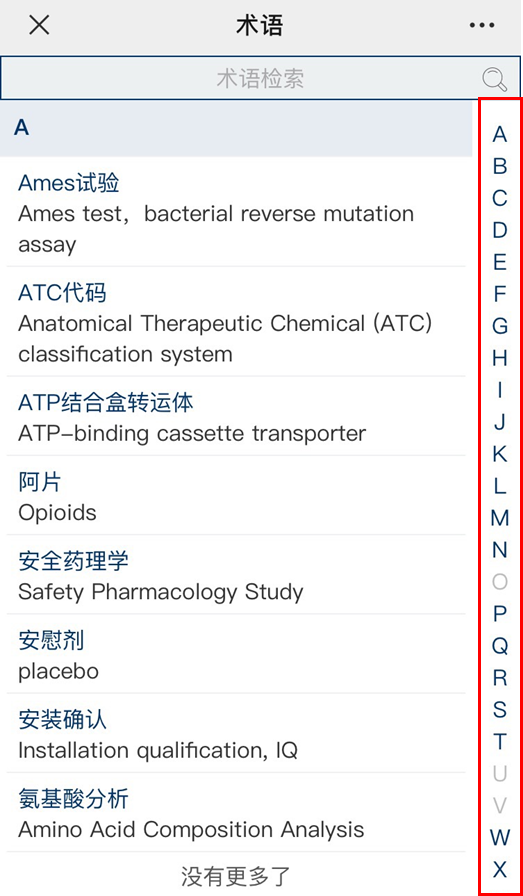
Task: Focus the 术语检索 search field
Action: (x=261, y=78)
